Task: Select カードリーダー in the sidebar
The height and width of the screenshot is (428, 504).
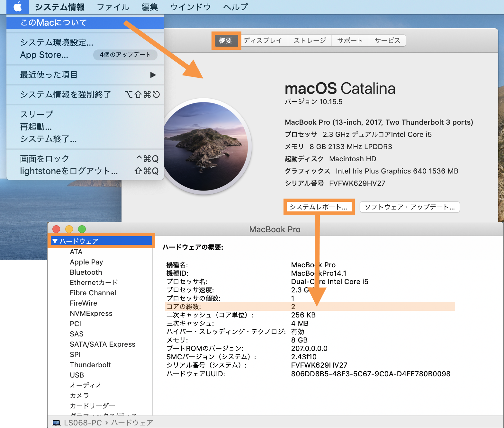Action: coord(93,406)
